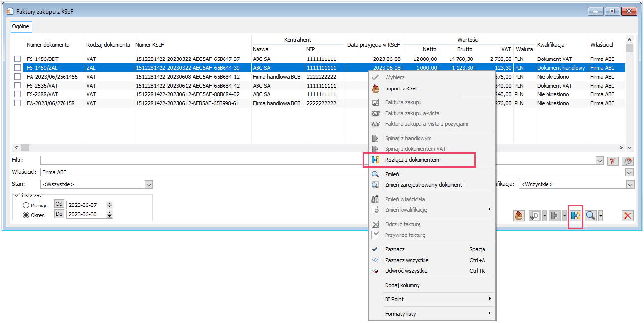Select the Miesiąc radio button
Viewport: 644px width, 323px height.
pos(26,206)
